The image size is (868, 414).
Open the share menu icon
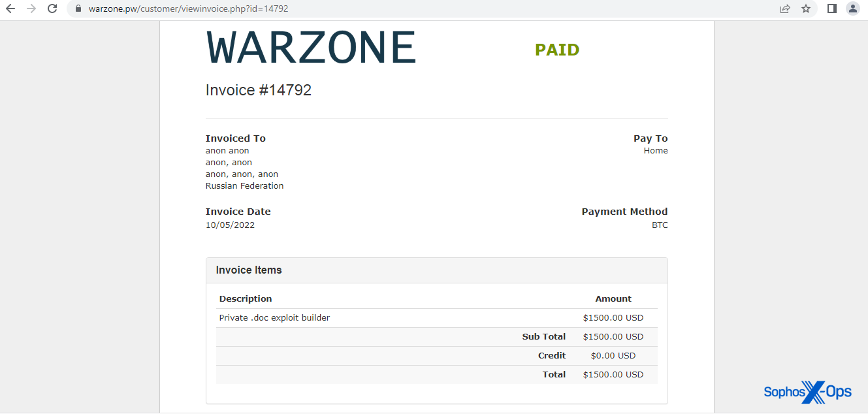point(785,9)
